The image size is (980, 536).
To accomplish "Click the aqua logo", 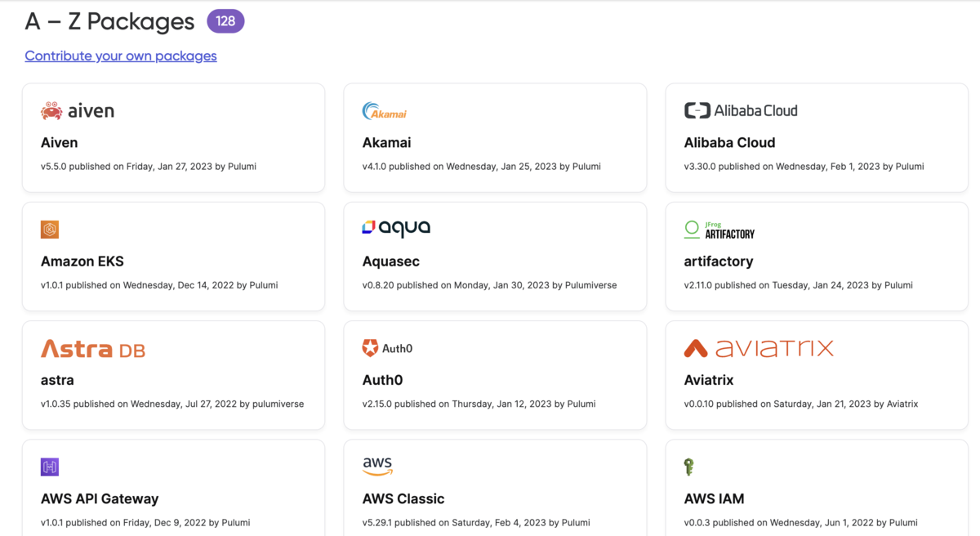I will click(396, 228).
